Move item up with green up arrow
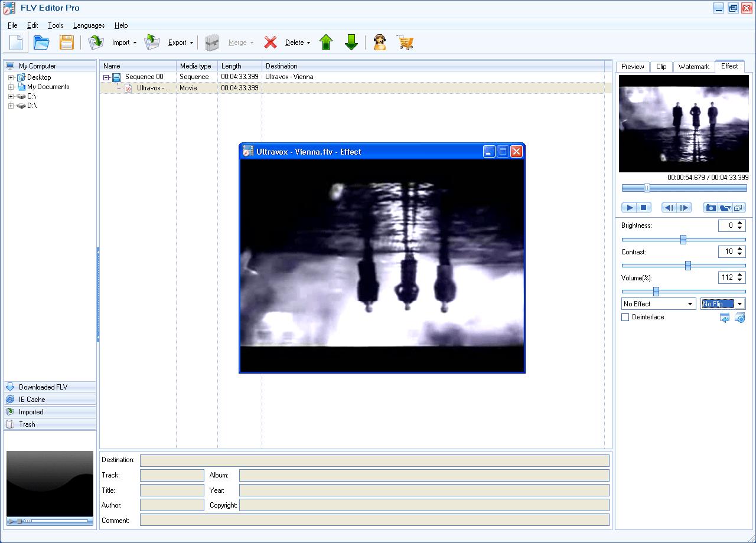The width and height of the screenshot is (756, 543). pos(326,42)
